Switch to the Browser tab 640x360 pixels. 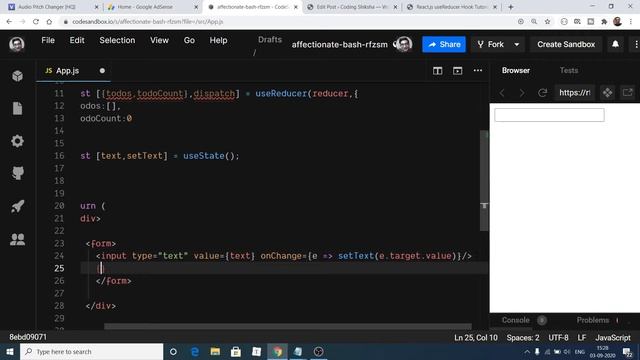[x=516, y=70]
